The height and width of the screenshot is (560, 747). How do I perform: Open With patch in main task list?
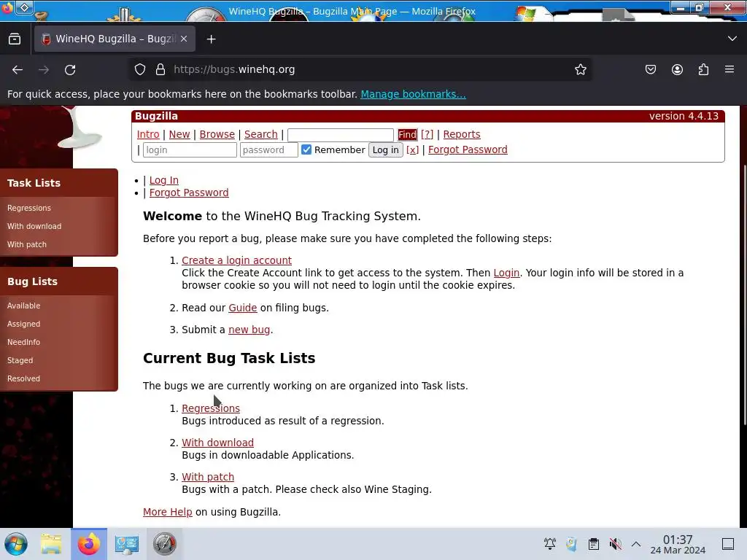(x=208, y=477)
